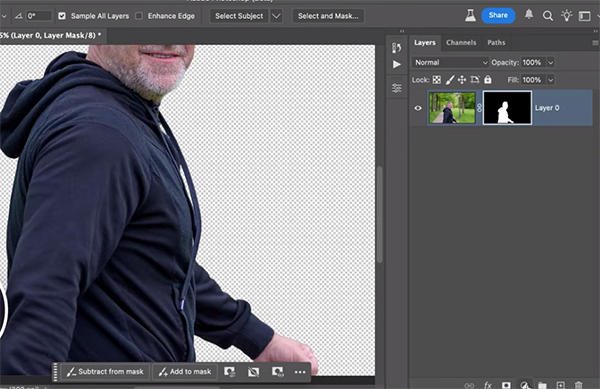Open the search magnifier
Viewport: 600px width, 389px height.
pos(548,16)
